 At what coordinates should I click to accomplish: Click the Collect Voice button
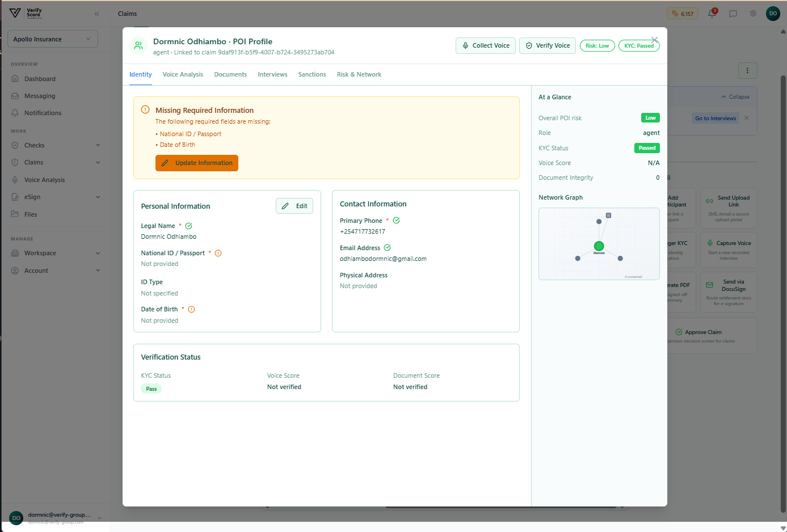click(x=486, y=45)
